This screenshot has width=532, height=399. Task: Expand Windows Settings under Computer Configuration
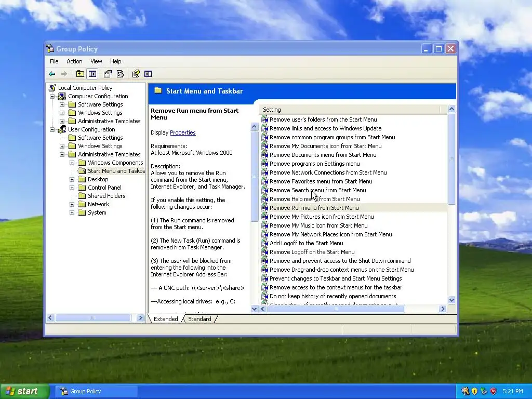pos(62,113)
